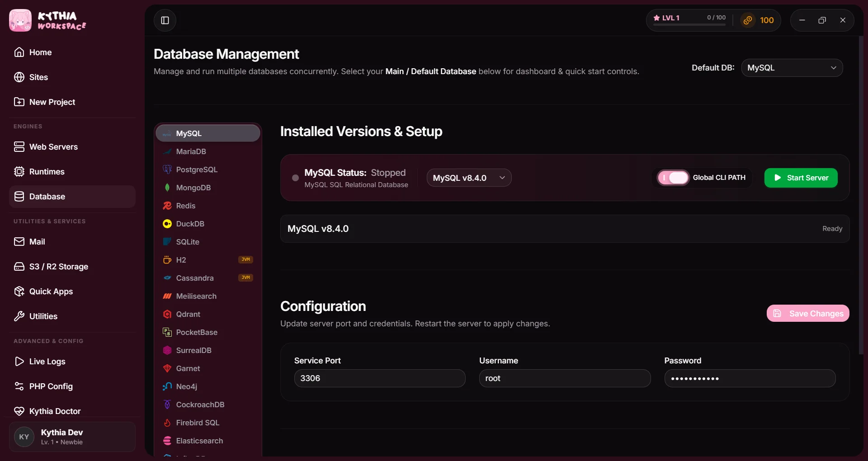This screenshot has height=461, width=868.
Task: Open the Kythia Dev profile card
Action: 72,437
